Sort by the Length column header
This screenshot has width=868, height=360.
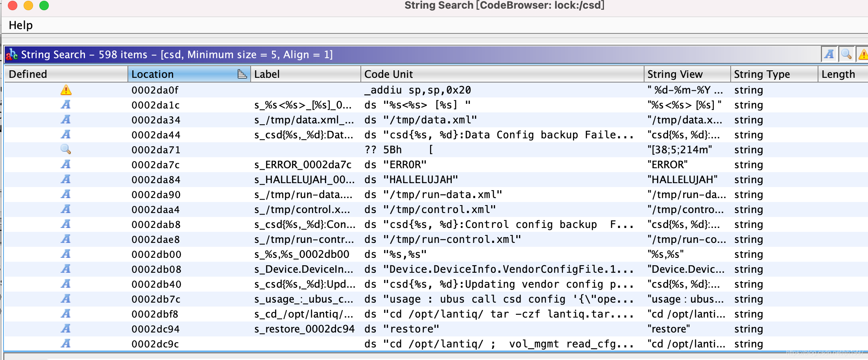pos(843,74)
